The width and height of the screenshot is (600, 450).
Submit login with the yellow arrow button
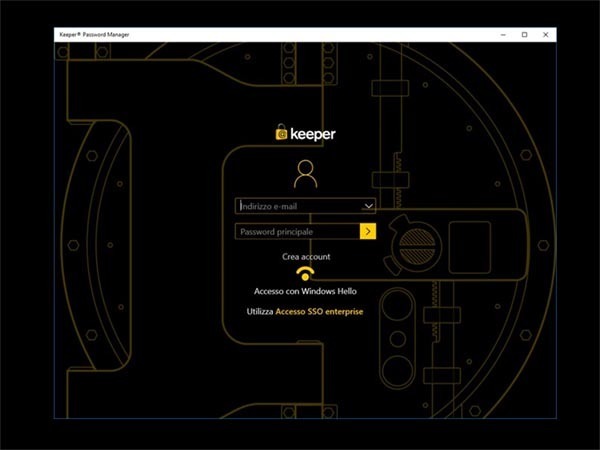pyautogui.click(x=368, y=231)
